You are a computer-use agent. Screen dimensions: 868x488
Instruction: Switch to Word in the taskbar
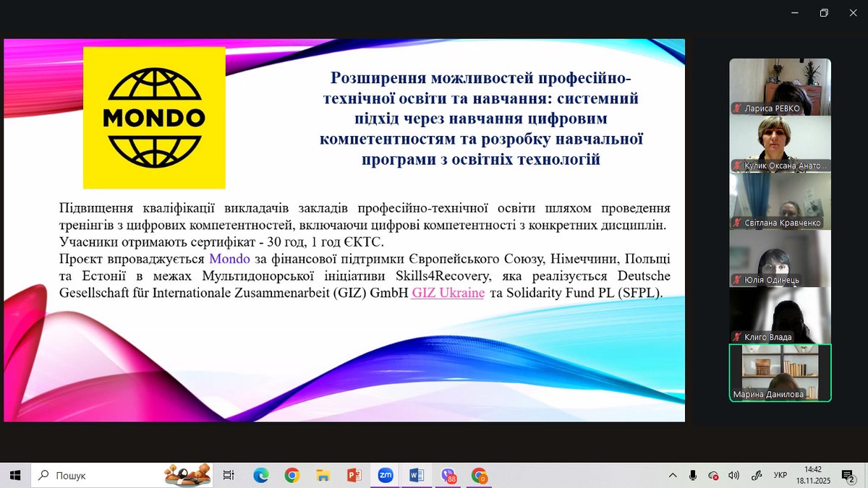(x=417, y=475)
